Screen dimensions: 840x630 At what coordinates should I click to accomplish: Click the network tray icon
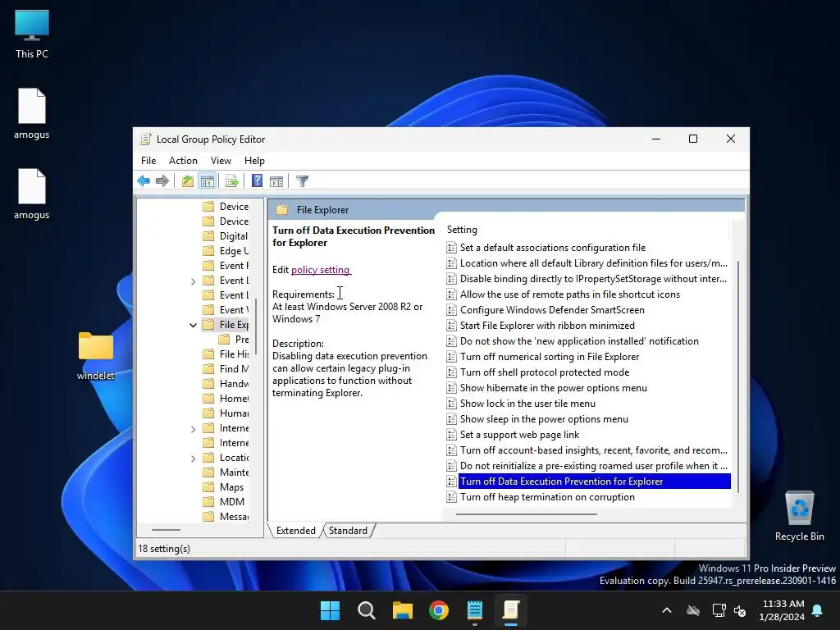click(719, 610)
